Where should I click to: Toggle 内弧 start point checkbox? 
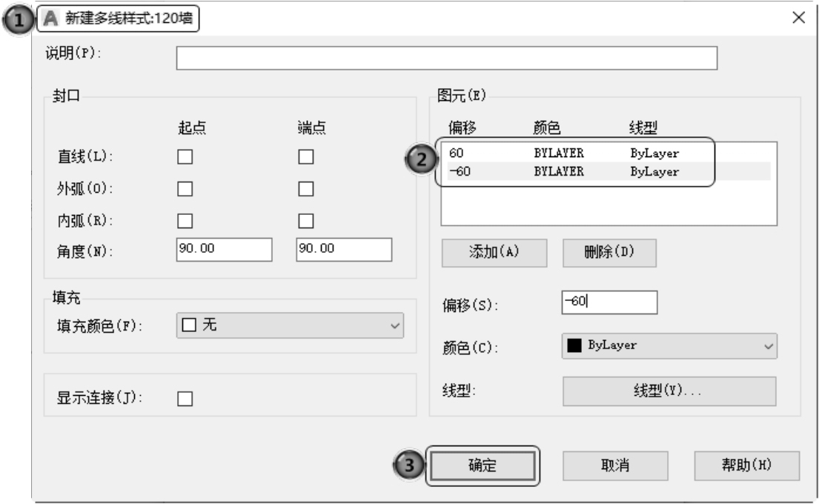pyautogui.click(x=185, y=220)
